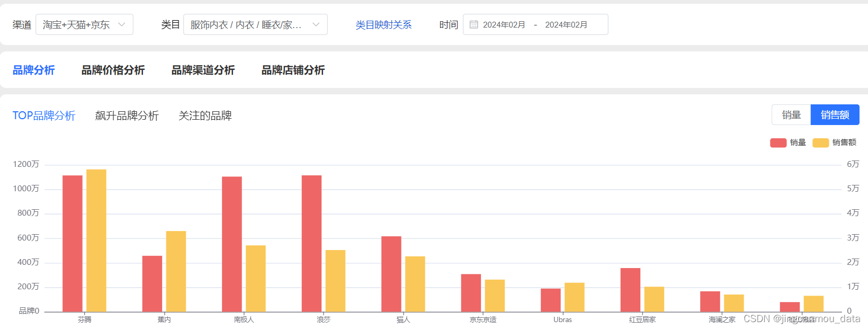The height and width of the screenshot is (329, 868).
Task: Click the 3万 right axis value
Action: 853,238
